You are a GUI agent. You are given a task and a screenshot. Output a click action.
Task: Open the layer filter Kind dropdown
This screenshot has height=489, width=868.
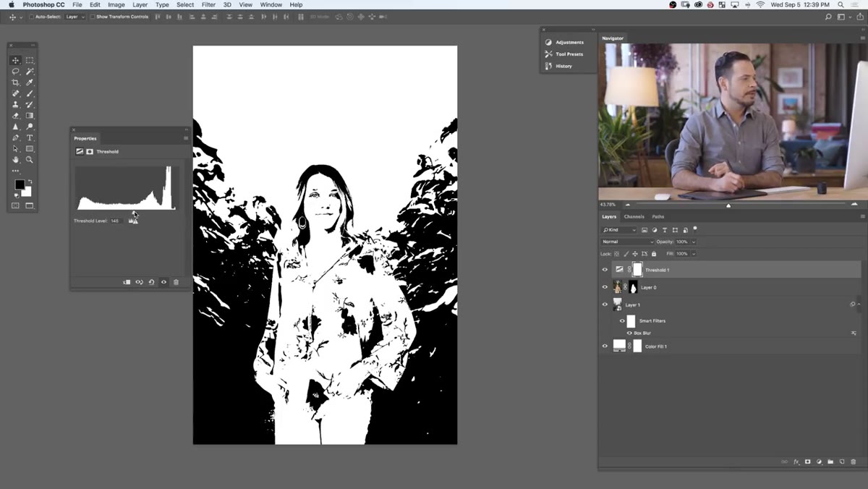[x=619, y=230]
